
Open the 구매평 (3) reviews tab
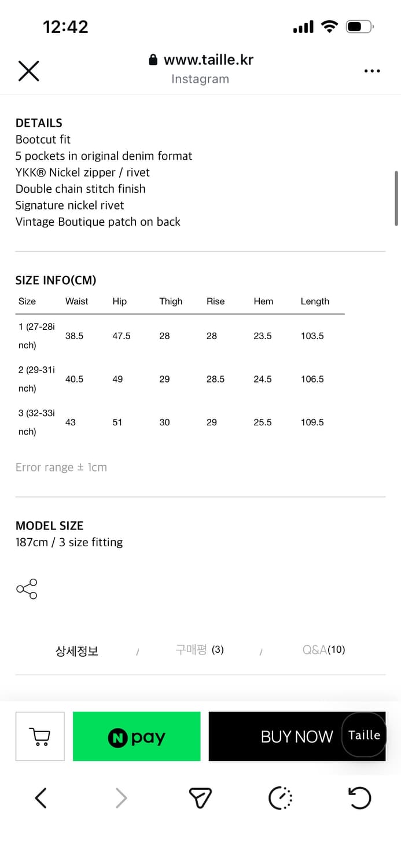click(200, 650)
